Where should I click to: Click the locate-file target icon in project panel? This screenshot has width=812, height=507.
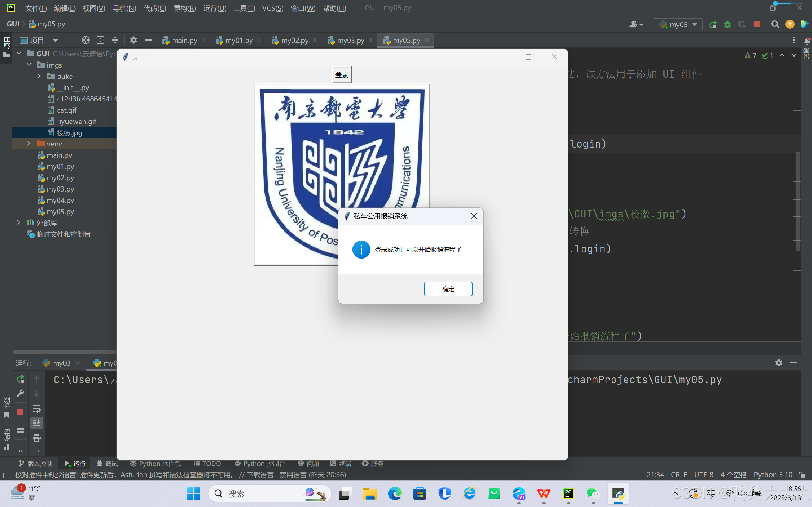pyautogui.click(x=85, y=40)
